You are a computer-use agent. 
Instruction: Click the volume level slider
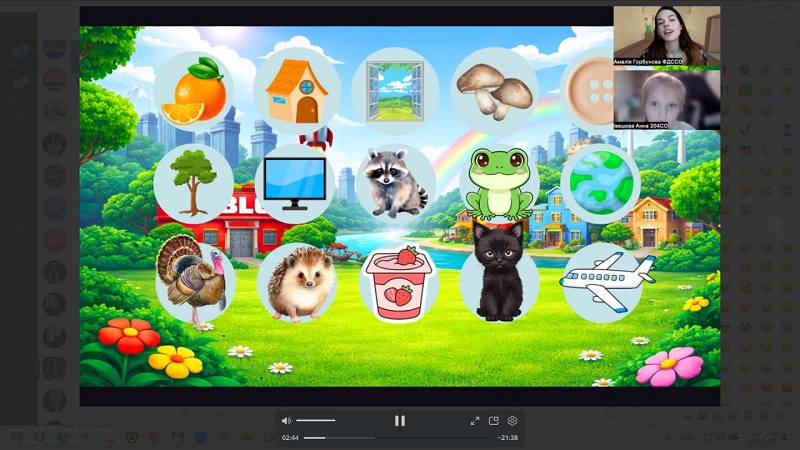tap(315, 421)
